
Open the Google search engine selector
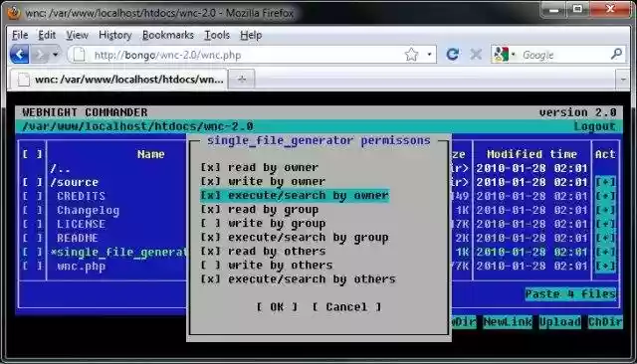point(505,55)
